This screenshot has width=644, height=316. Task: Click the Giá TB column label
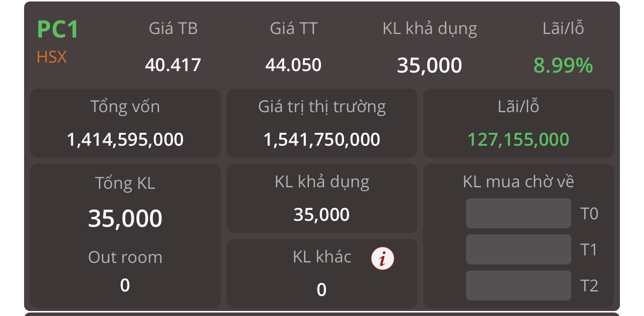173,29
